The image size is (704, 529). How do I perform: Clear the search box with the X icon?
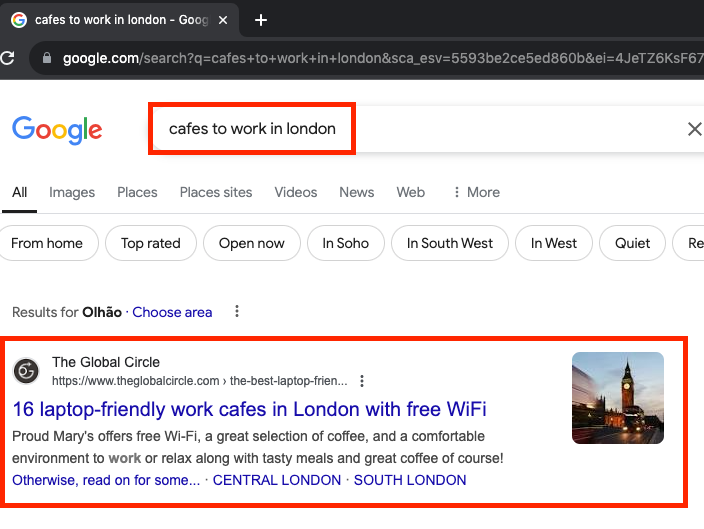click(694, 129)
